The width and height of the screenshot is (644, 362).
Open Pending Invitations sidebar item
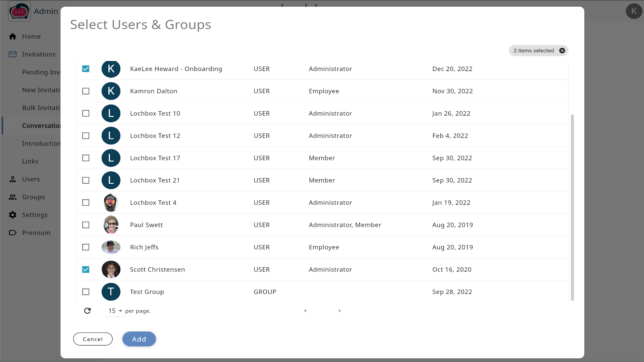pyautogui.click(x=41, y=72)
